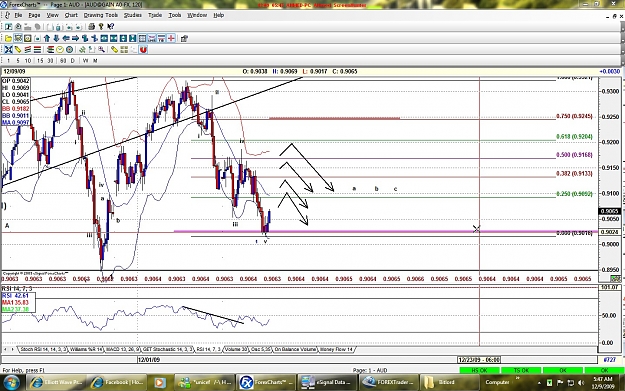Click the study tabs scroll-right arrow

13,350
